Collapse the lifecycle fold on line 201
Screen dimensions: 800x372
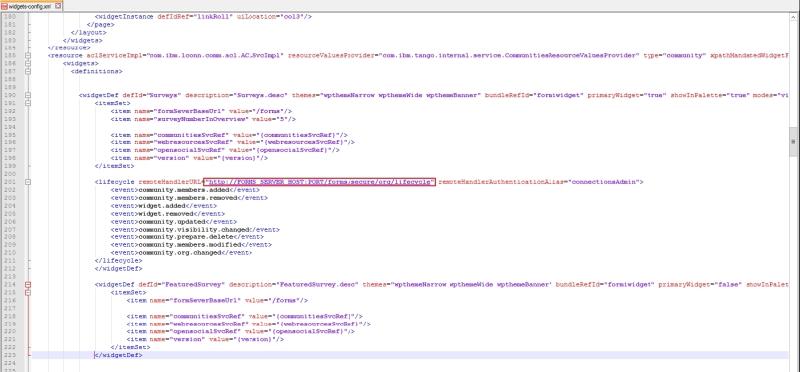(29, 182)
